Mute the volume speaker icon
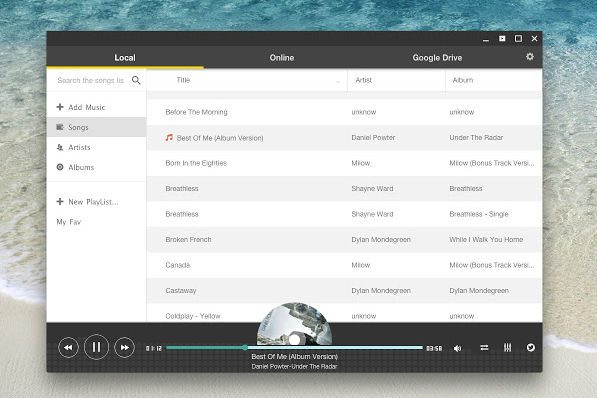 (x=457, y=348)
